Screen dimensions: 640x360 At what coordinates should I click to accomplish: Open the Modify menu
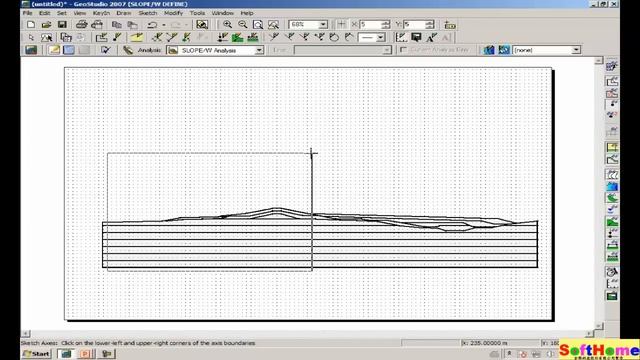173,13
